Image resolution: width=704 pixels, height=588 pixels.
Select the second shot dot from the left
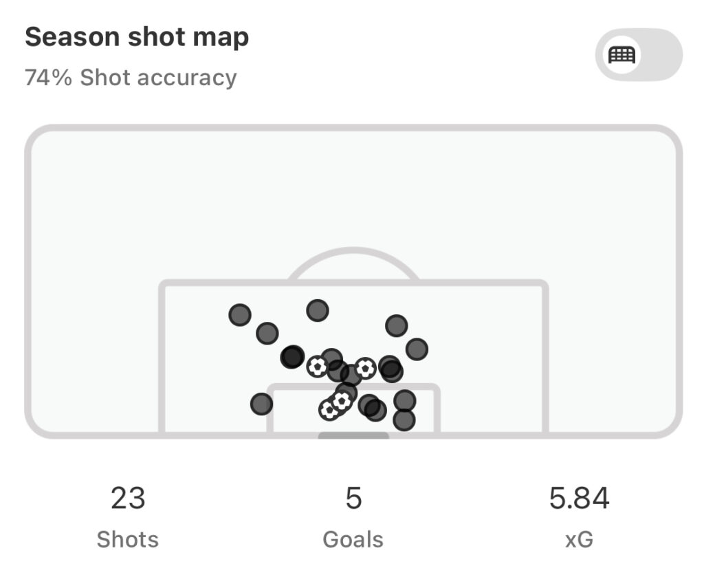coord(267,334)
